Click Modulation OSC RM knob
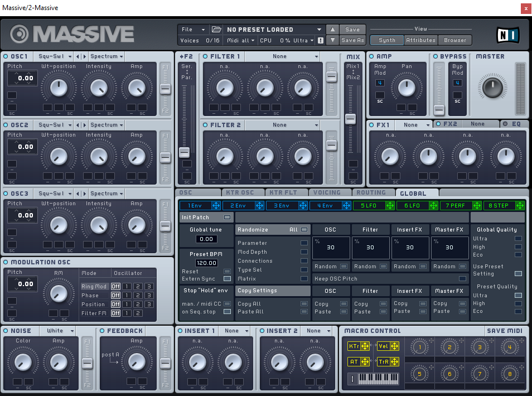The image size is (532, 396). coord(59,293)
